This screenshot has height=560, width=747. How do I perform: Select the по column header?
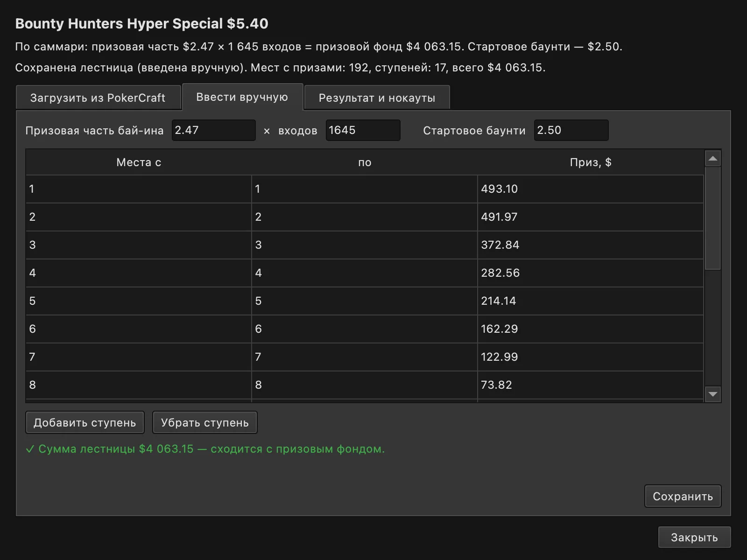click(x=365, y=162)
